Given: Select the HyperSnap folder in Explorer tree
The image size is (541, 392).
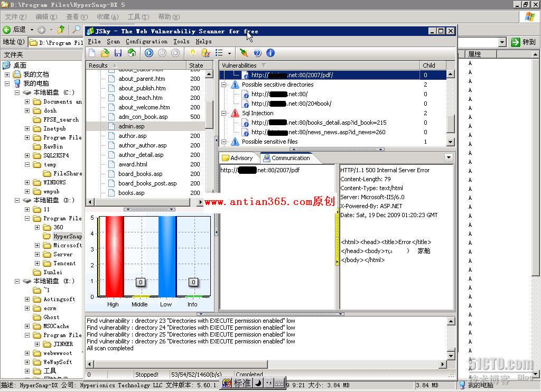Looking at the screenshot, I should coord(67,236).
